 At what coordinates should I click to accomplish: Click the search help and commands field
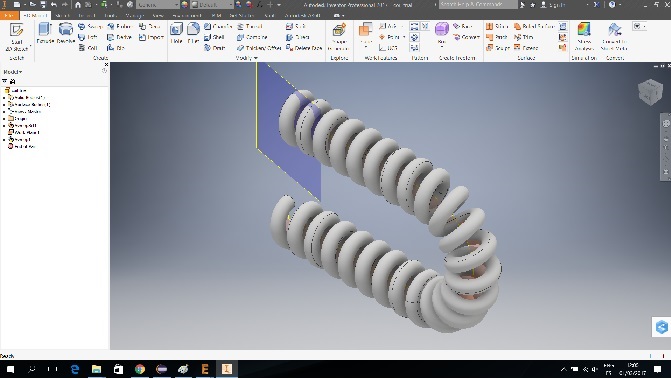point(478,5)
